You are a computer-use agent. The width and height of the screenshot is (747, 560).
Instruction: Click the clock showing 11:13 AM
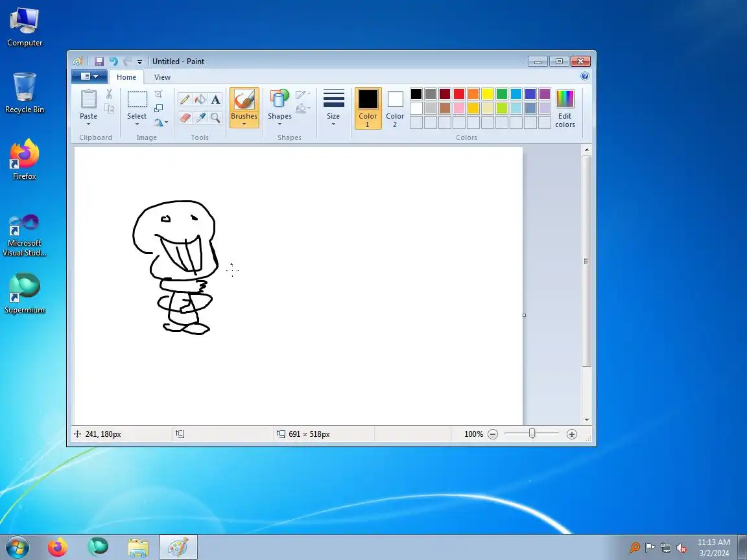(x=714, y=542)
